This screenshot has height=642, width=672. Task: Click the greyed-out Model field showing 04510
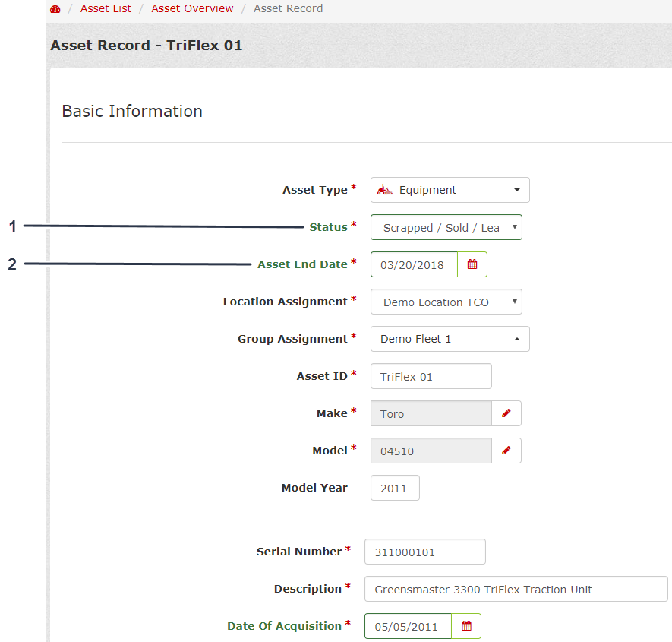click(431, 451)
